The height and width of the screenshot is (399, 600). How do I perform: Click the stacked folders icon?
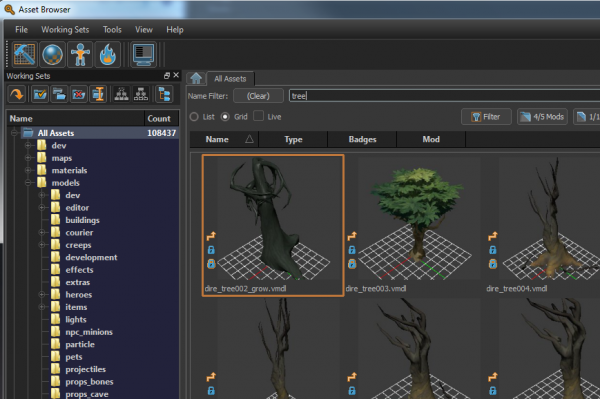tap(59, 94)
